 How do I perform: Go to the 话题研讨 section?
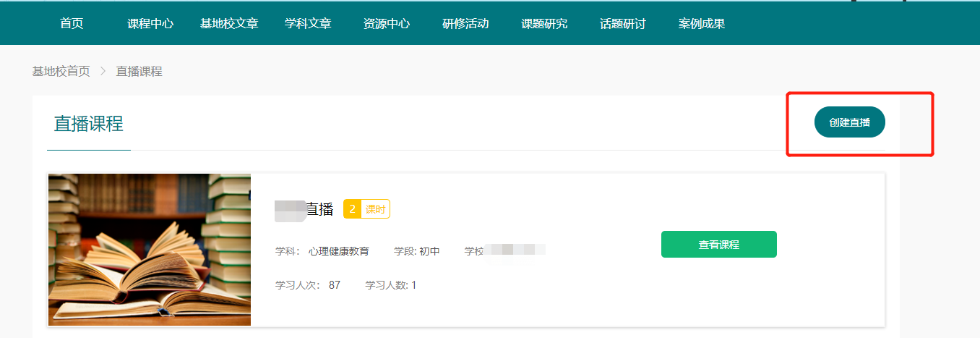click(622, 23)
